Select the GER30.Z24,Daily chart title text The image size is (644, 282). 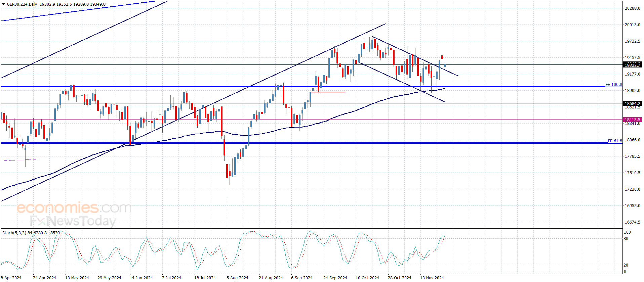[22, 4]
